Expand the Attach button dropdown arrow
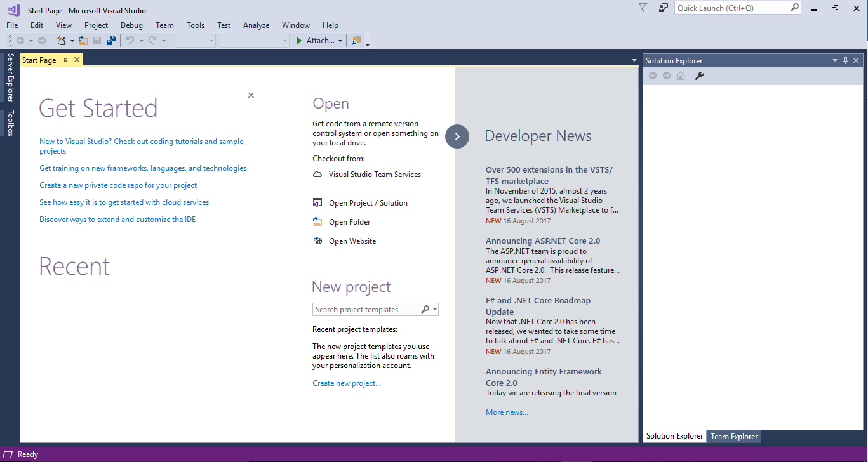This screenshot has width=868, height=462. [x=340, y=41]
